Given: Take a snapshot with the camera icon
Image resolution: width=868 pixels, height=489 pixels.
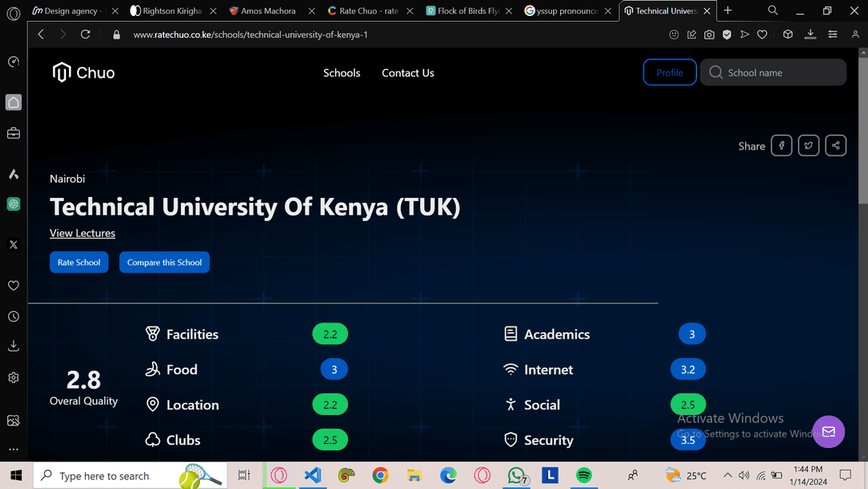Looking at the screenshot, I should 709,35.
